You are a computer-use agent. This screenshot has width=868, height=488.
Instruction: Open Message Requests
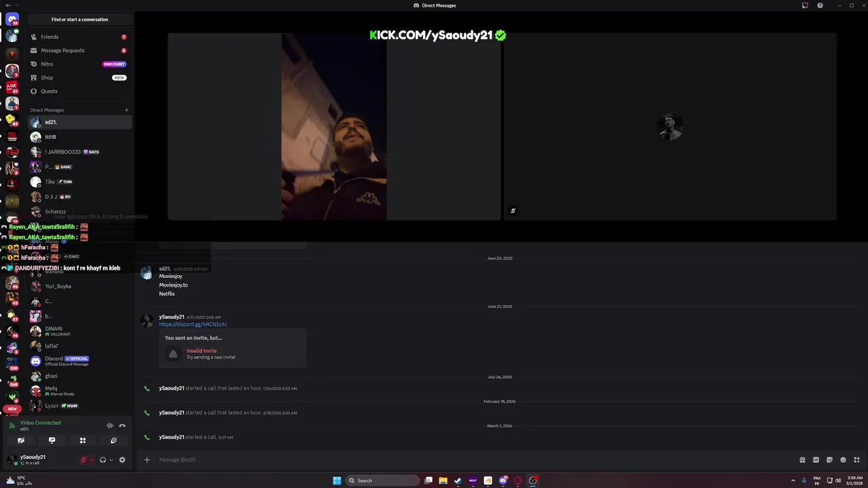point(79,50)
